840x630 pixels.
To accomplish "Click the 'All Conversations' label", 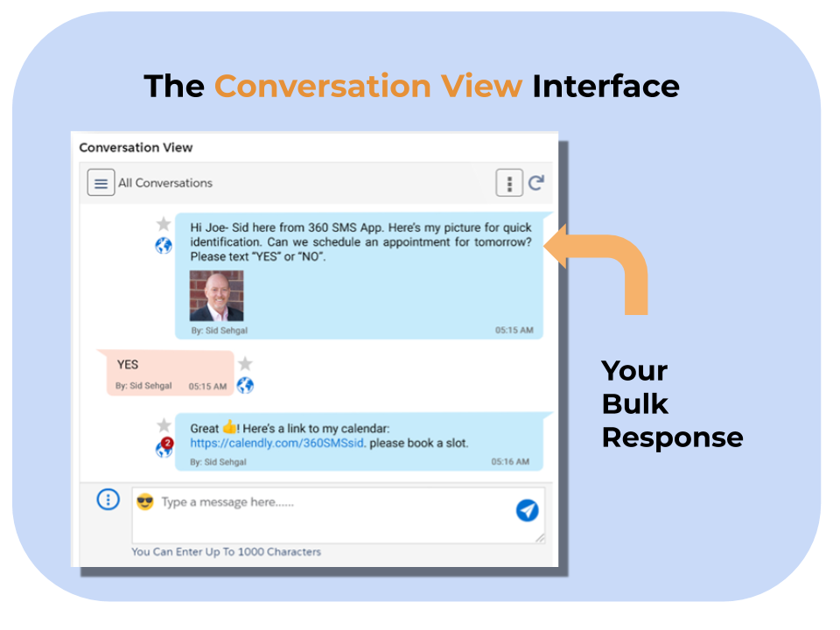I will pyautogui.click(x=165, y=183).
